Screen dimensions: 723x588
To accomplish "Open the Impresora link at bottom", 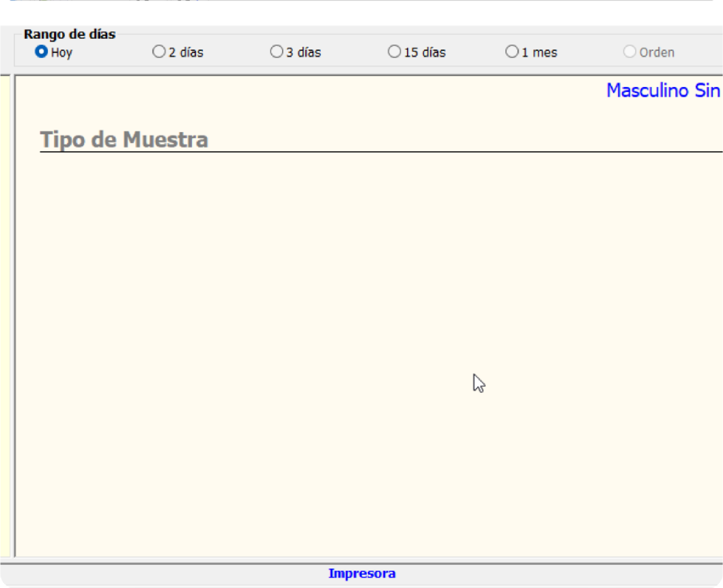I will pos(362,573).
